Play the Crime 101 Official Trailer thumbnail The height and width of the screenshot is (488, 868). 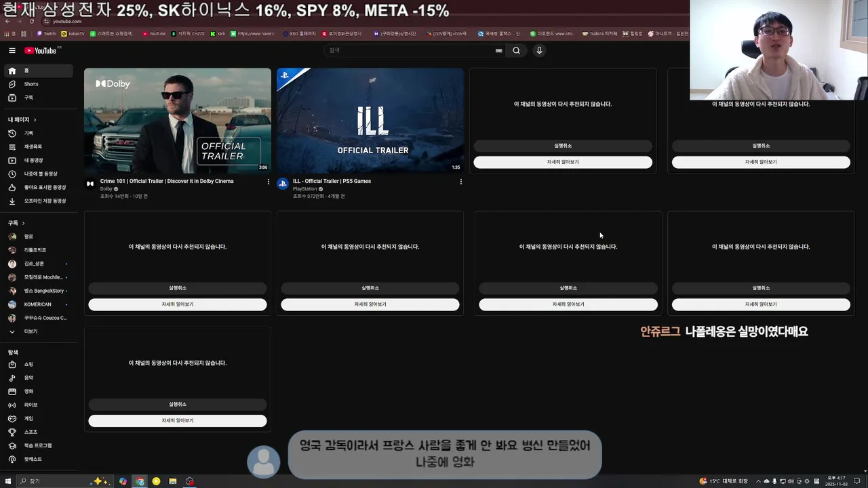tap(178, 121)
